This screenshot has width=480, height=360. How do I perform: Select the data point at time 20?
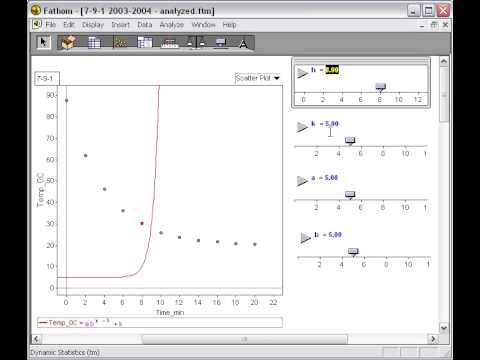pos(255,244)
